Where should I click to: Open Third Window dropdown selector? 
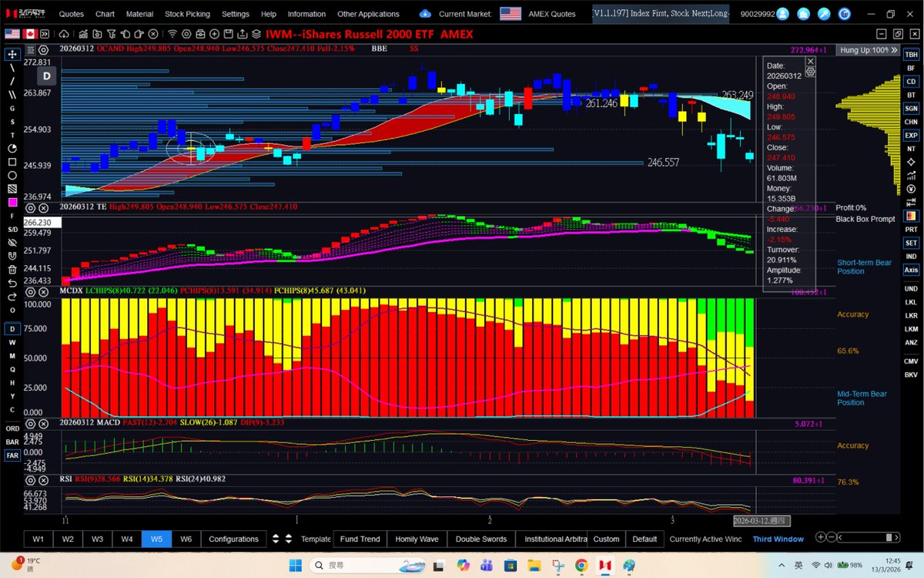(x=778, y=539)
